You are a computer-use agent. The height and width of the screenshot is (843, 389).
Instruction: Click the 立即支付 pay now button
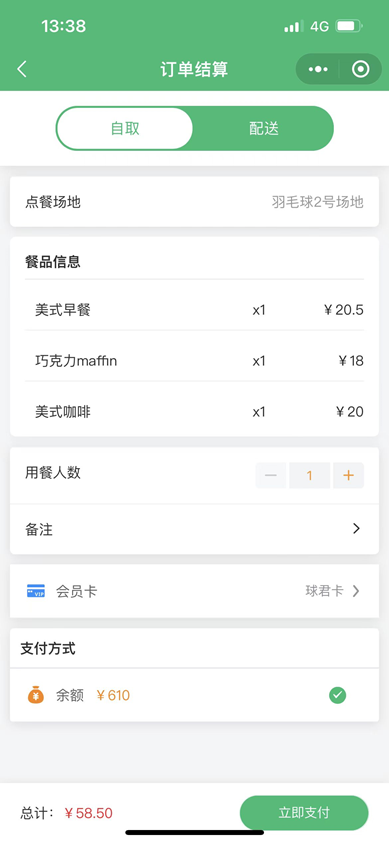[x=304, y=812]
